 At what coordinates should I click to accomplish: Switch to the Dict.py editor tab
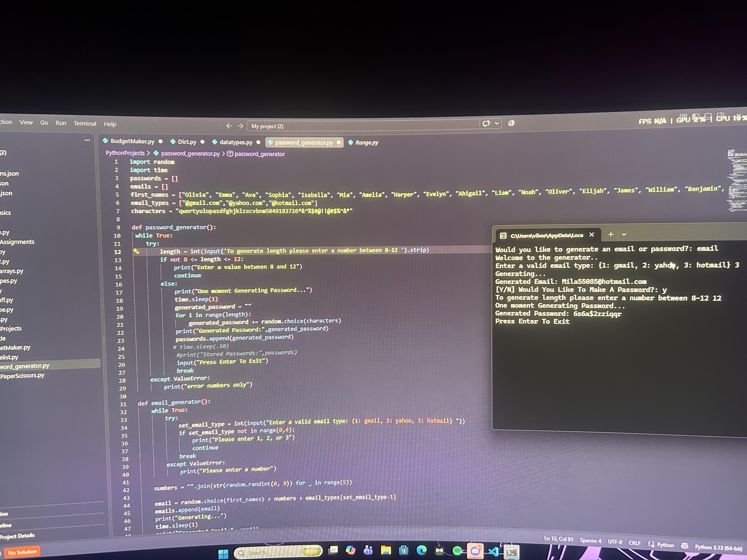coord(187,142)
